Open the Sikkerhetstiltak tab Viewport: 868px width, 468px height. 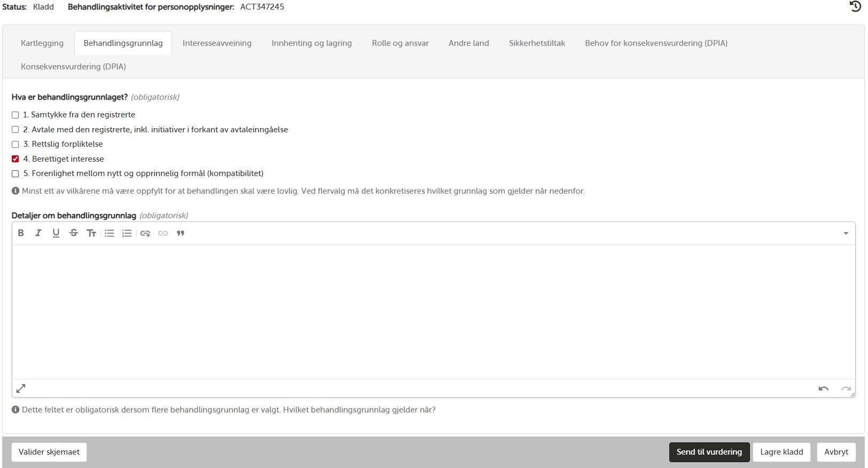coord(537,43)
